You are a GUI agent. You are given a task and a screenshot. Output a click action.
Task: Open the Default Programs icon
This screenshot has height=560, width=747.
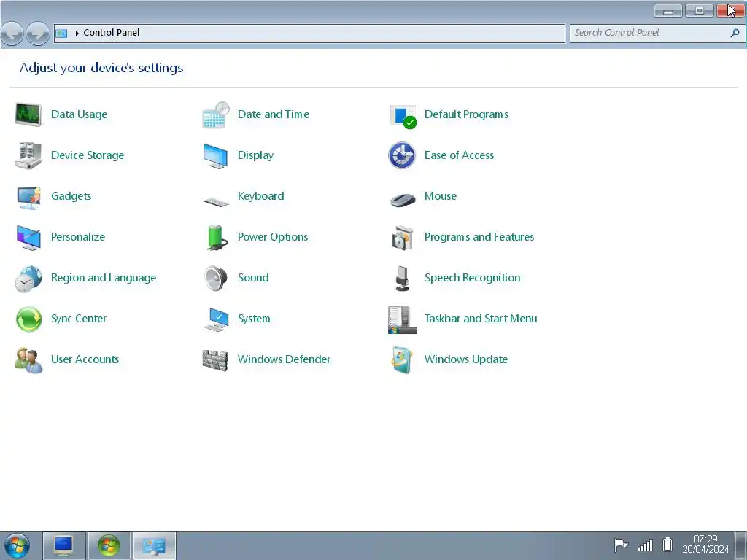403,117
